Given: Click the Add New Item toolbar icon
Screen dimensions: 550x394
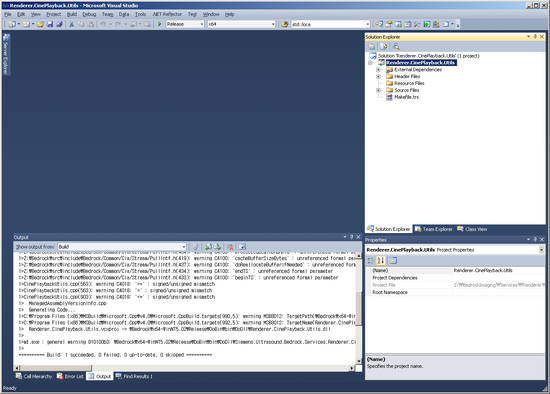Looking at the screenshot, I should click(x=26, y=24).
